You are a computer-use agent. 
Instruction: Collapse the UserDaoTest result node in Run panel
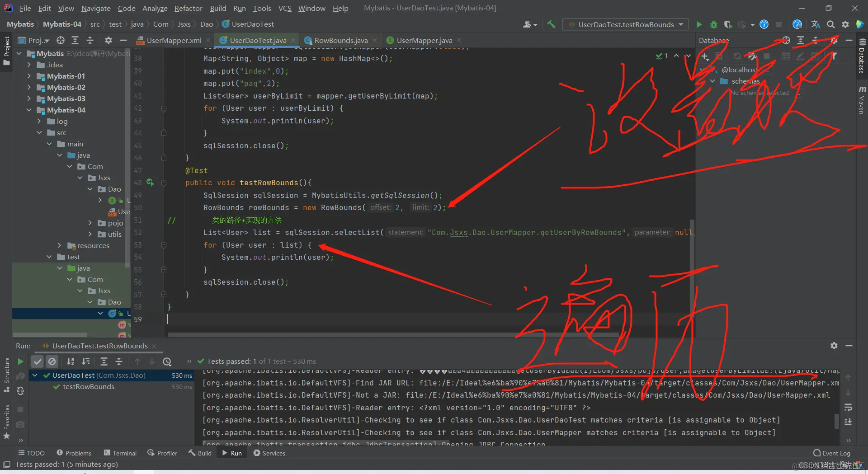pos(35,375)
